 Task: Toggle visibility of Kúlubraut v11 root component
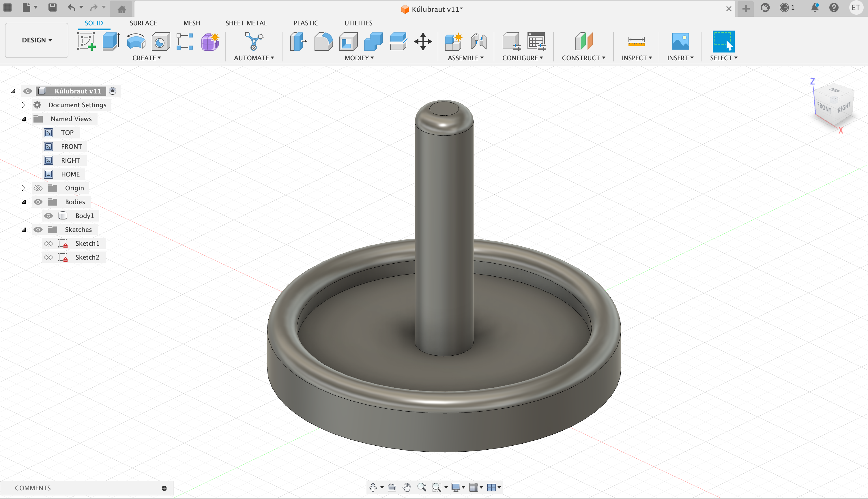coord(27,91)
